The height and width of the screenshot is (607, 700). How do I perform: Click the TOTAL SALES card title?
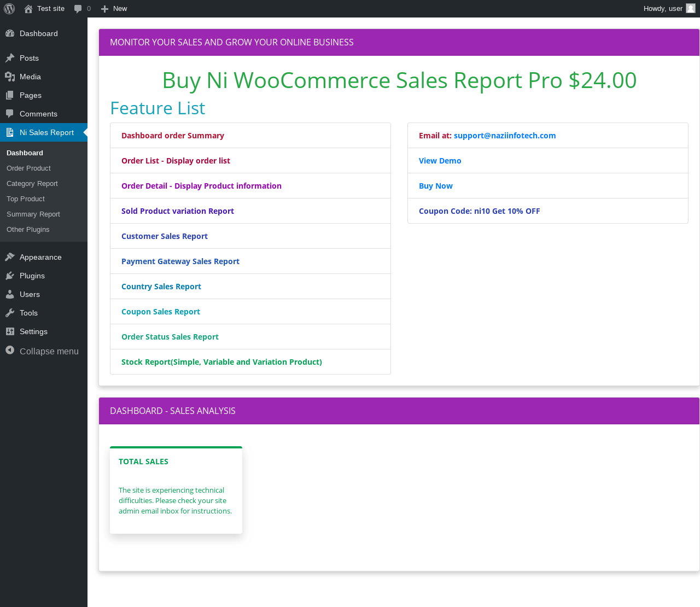[143, 462]
